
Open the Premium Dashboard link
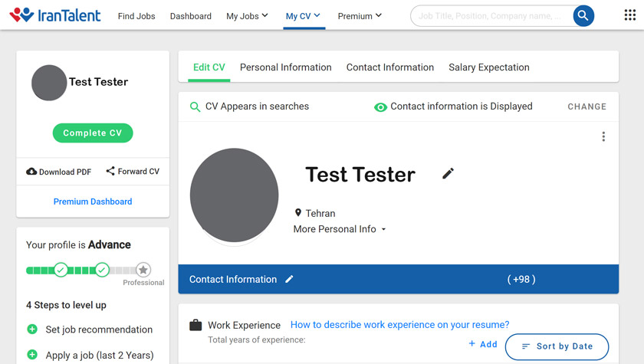pos(93,202)
